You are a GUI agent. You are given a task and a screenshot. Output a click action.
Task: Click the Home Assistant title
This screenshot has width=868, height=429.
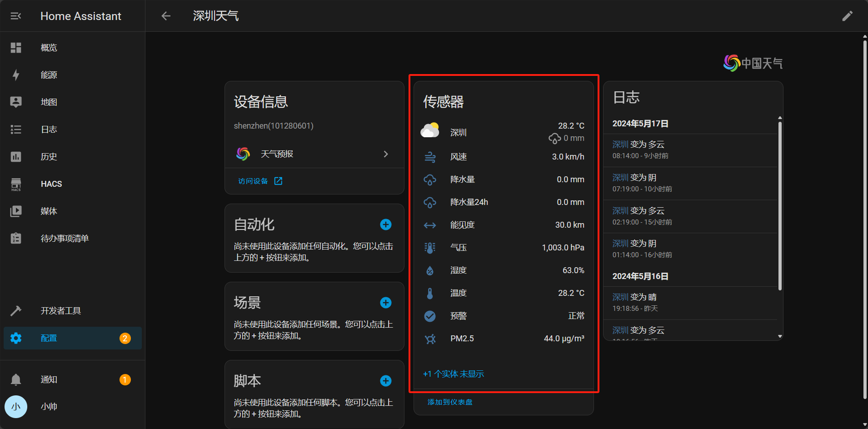click(81, 16)
